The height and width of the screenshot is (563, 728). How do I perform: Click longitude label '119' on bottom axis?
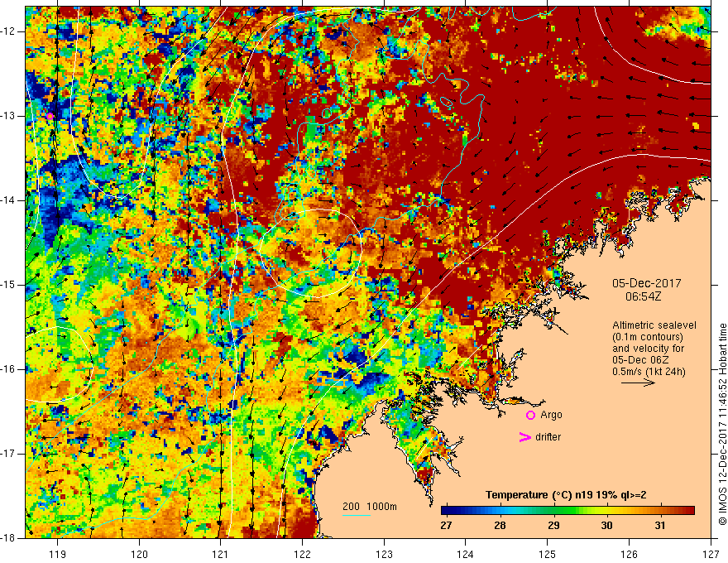coord(58,554)
